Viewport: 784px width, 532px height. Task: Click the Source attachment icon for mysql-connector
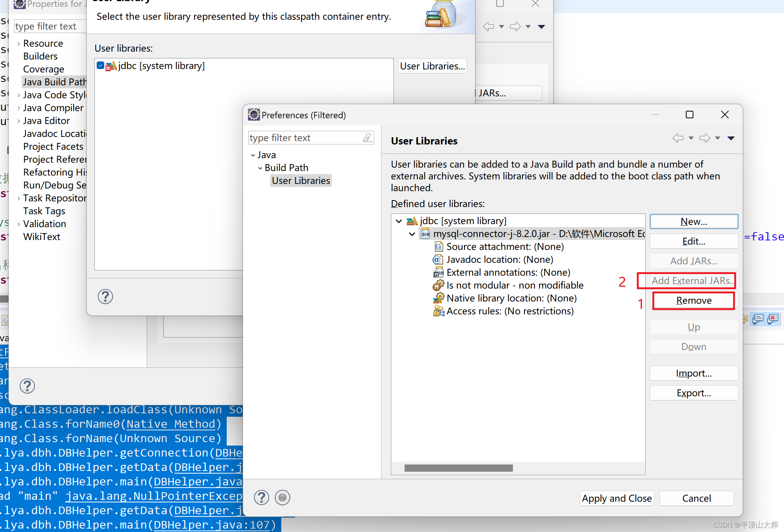(439, 246)
